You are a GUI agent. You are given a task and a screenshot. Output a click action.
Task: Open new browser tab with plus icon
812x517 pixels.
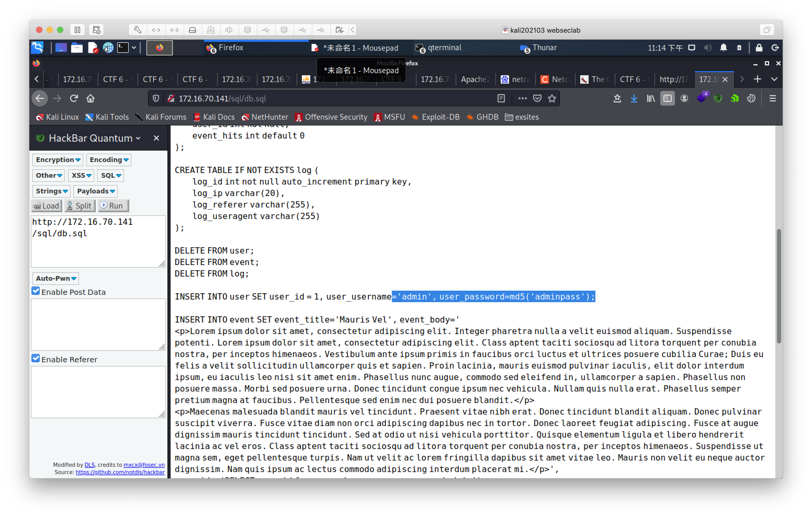757,79
